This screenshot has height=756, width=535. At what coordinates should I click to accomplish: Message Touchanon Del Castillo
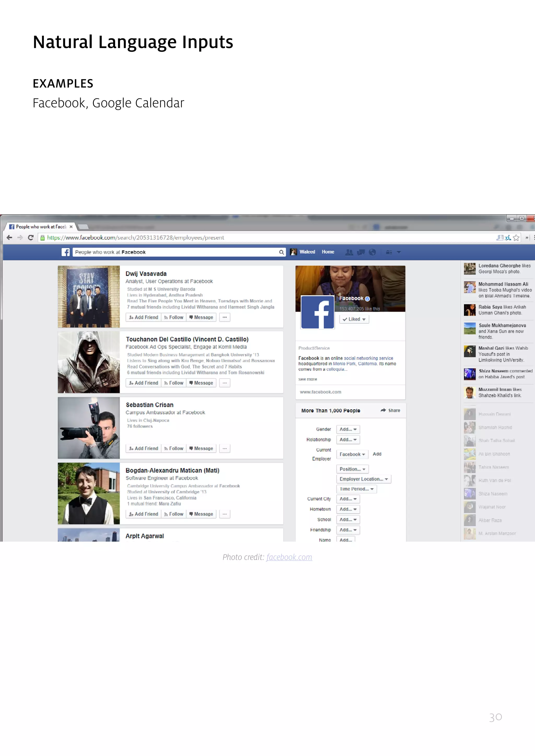201,383
